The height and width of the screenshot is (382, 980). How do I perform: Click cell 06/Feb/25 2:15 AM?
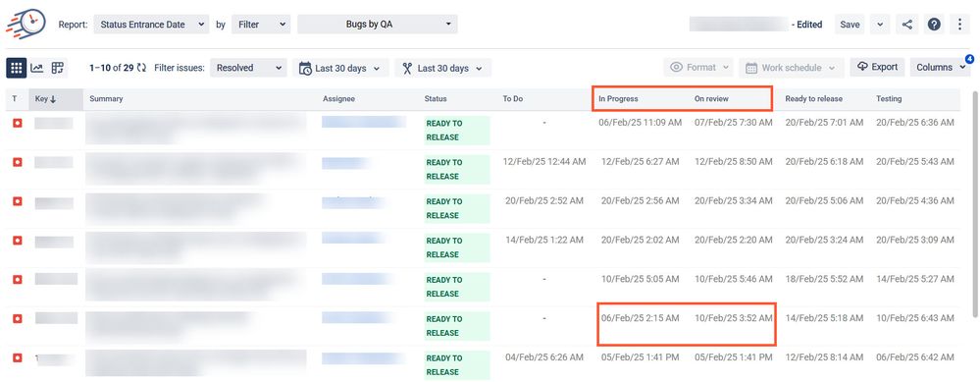(640, 317)
